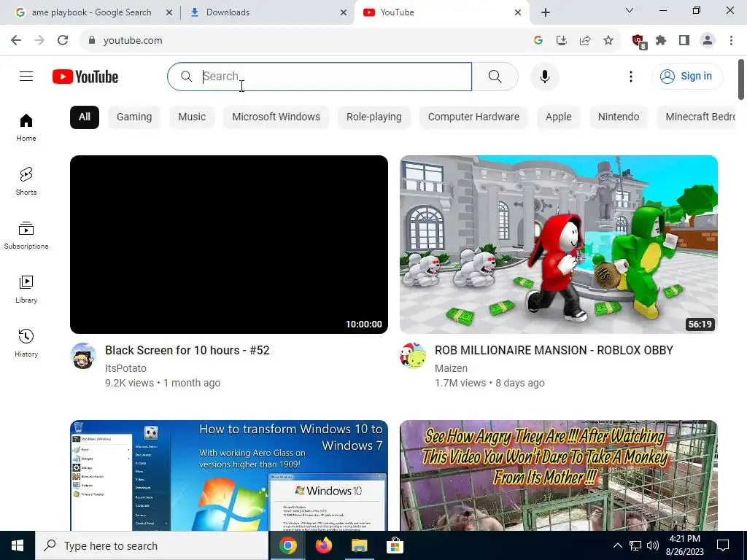Open Subscriptions in the sidebar

(26, 236)
